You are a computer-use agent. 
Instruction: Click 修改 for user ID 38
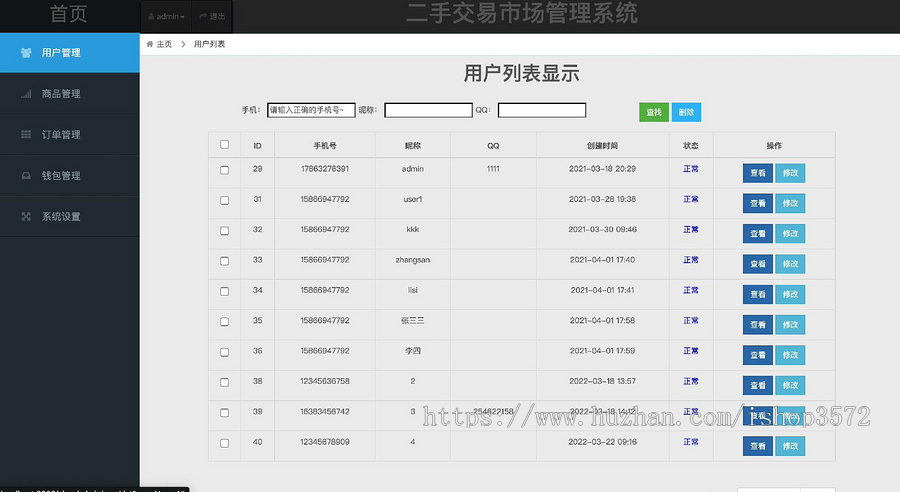pyautogui.click(x=790, y=385)
